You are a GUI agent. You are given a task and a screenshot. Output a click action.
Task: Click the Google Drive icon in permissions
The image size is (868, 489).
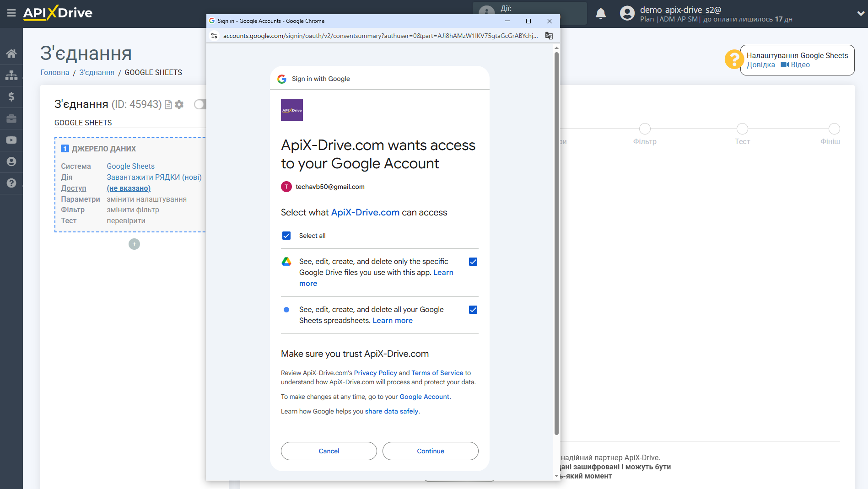tap(286, 262)
